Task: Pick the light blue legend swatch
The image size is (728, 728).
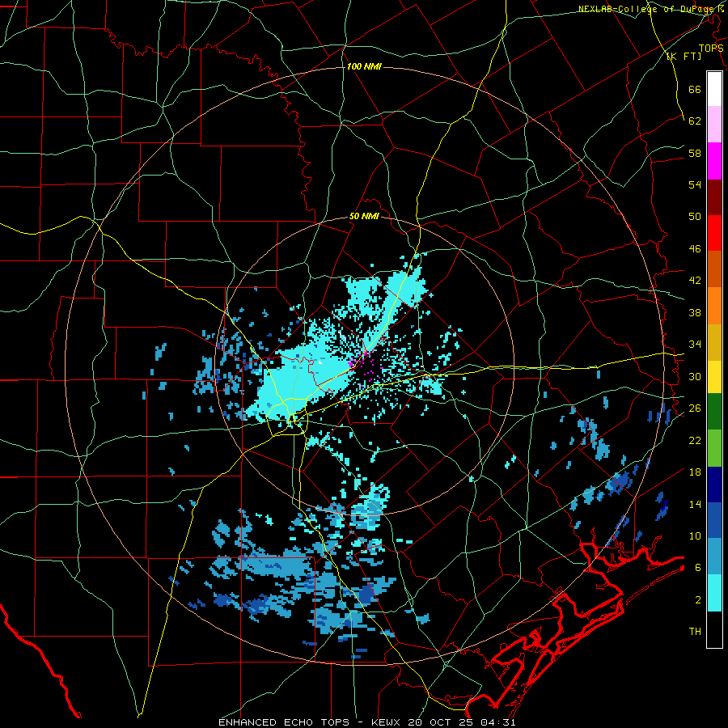Action: click(x=714, y=557)
